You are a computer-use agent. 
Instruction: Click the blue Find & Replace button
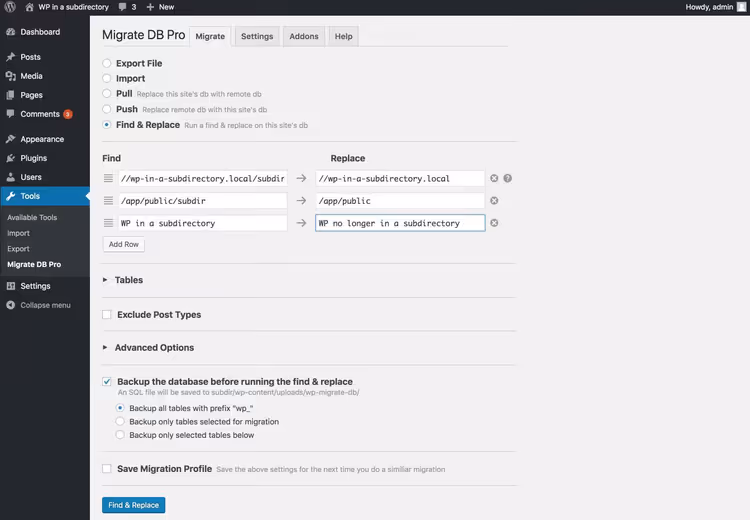click(x=133, y=505)
